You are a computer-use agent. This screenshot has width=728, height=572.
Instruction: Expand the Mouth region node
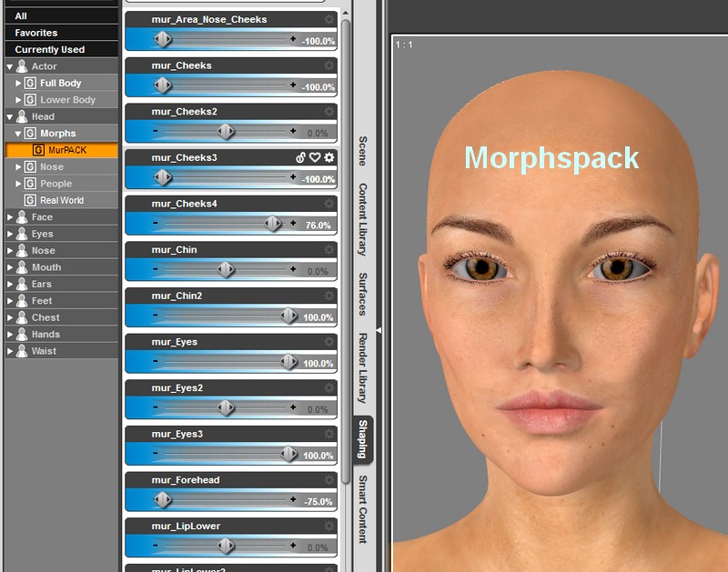click(10, 267)
